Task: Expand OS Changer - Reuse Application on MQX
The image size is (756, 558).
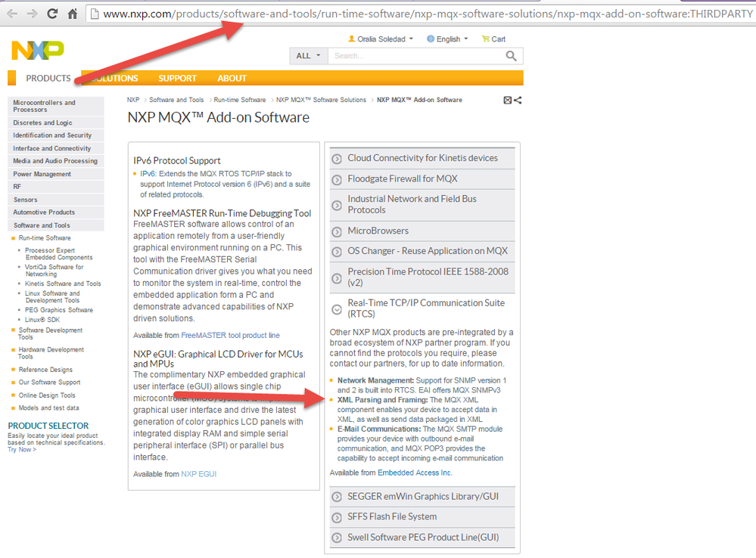Action: tap(422, 251)
